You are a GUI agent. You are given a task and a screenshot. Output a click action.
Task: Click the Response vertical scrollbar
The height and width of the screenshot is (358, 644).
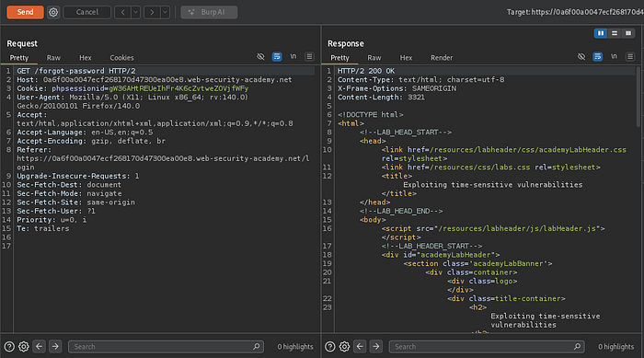[639, 97]
